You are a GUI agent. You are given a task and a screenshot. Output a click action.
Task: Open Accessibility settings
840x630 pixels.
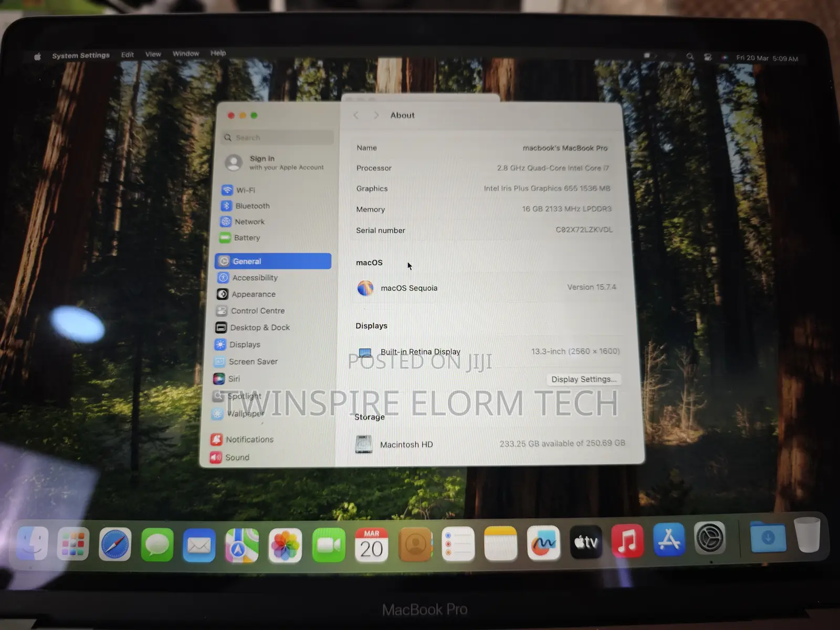(247, 278)
